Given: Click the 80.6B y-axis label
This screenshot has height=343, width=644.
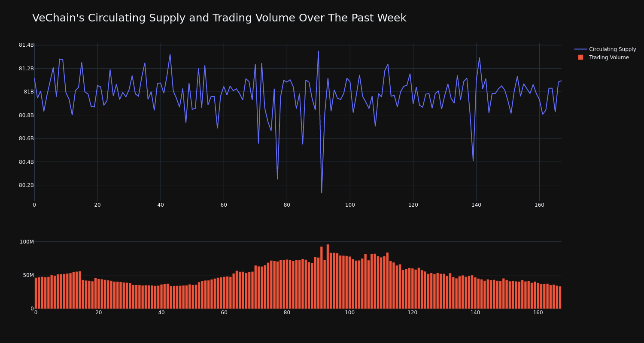Looking at the screenshot, I should pos(26,138).
